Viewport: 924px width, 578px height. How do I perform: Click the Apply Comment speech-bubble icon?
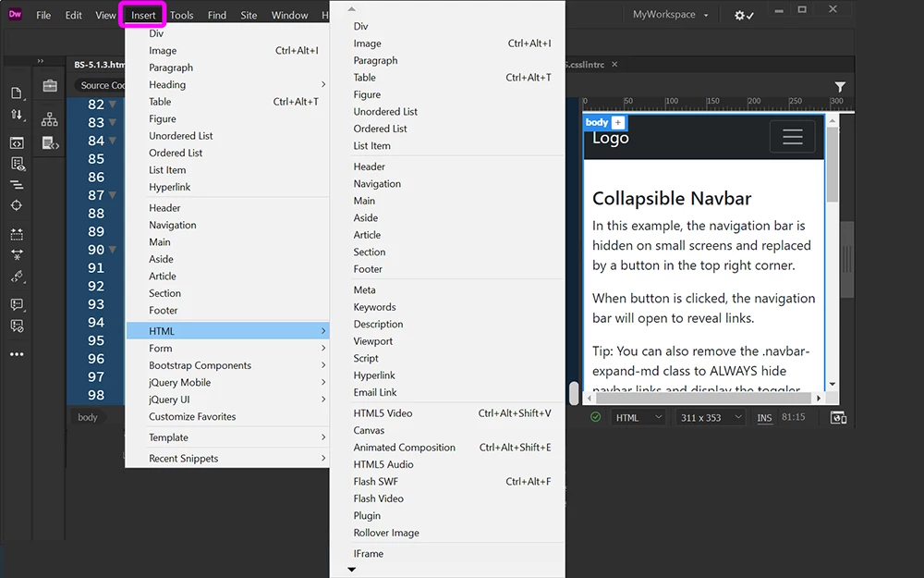tap(17, 304)
